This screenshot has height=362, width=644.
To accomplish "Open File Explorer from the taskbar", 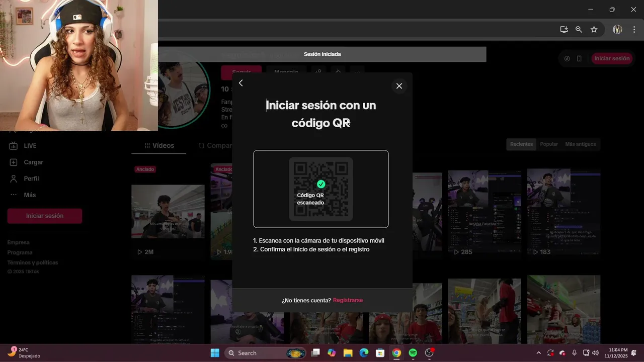I will pyautogui.click(x=348, y=353).
